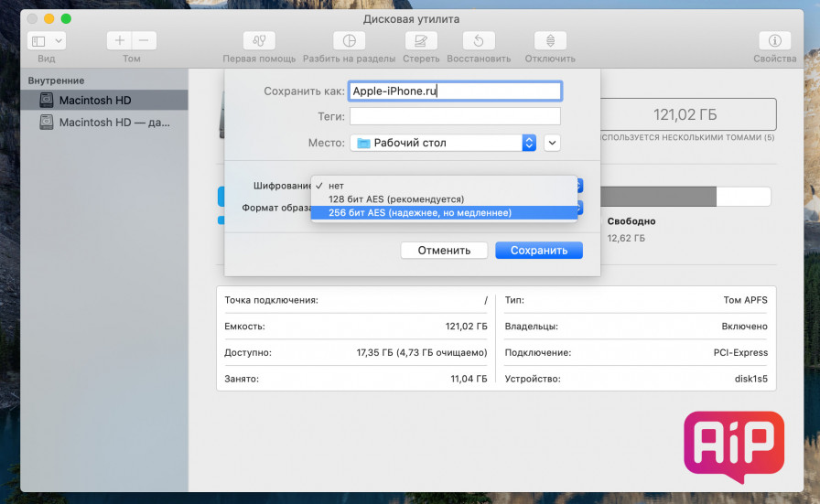Open the View sidebar layout icon
The image size is (820, 504).
(38, 41)
